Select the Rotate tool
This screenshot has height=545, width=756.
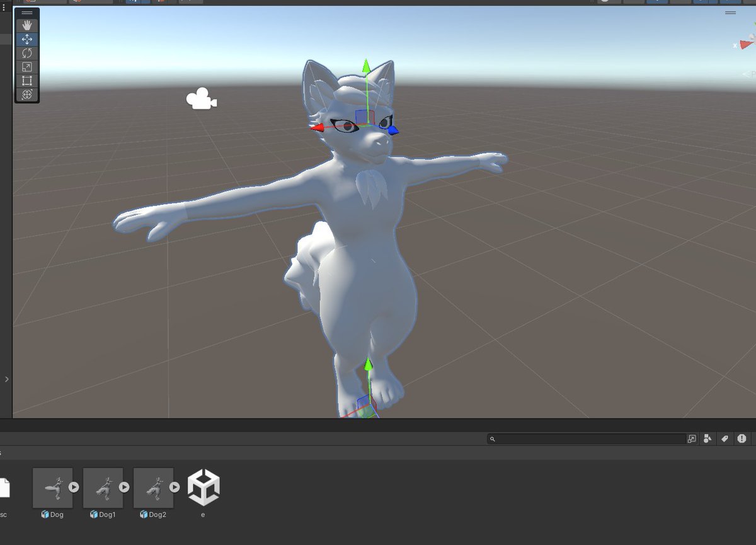27,53
